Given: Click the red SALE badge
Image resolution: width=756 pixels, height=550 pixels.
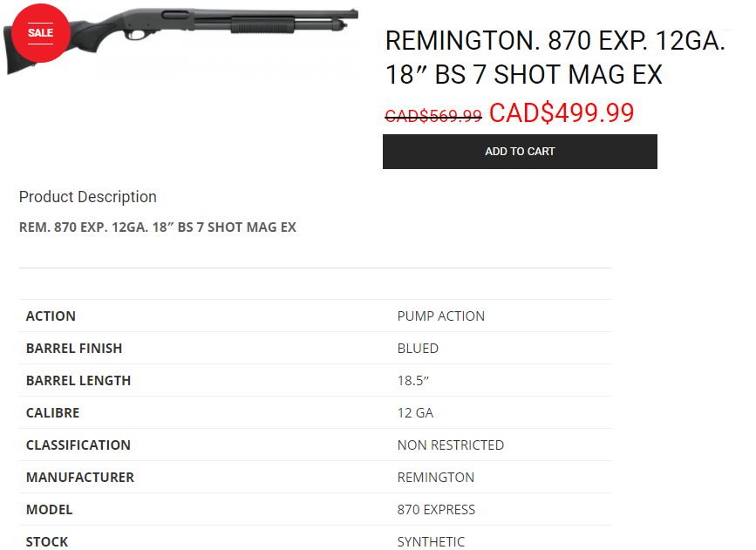Looking at the screenshot, I should point(40,33).
